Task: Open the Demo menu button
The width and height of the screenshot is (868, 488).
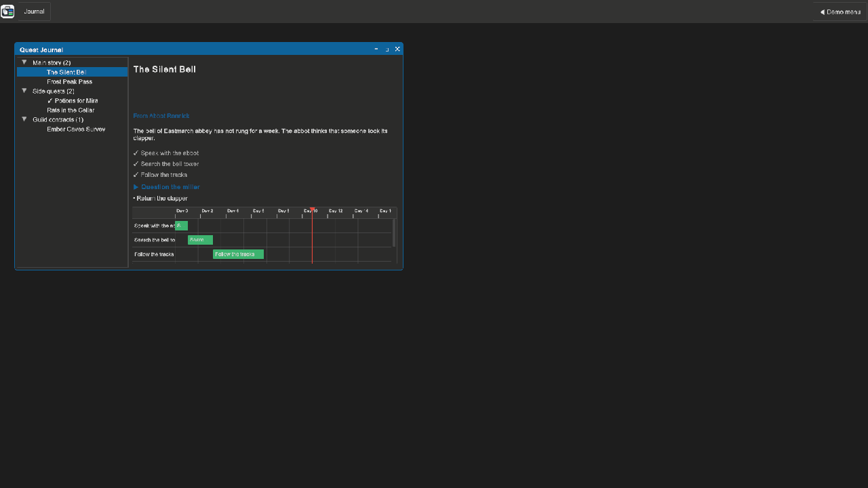Action: [x=840, y=12]
